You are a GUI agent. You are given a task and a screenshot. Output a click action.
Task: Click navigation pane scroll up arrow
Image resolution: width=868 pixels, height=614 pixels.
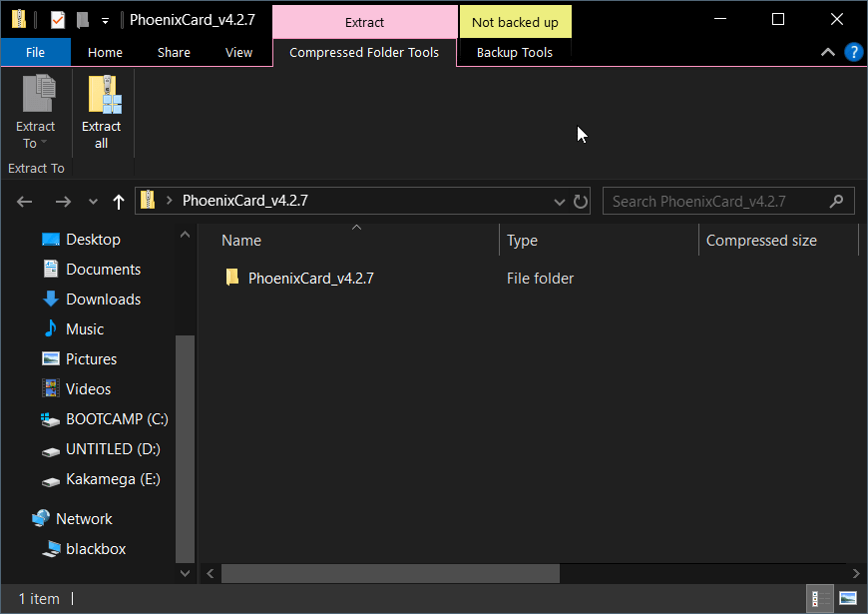pos(185,235)
